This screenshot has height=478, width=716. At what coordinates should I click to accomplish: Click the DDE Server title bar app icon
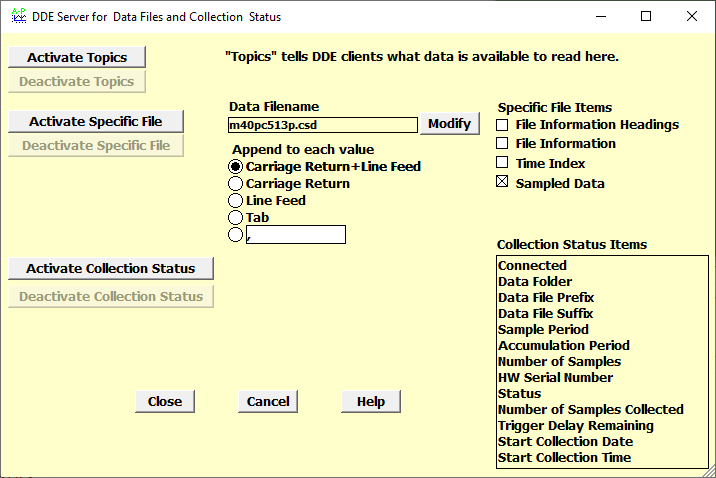tap(18, 17)
